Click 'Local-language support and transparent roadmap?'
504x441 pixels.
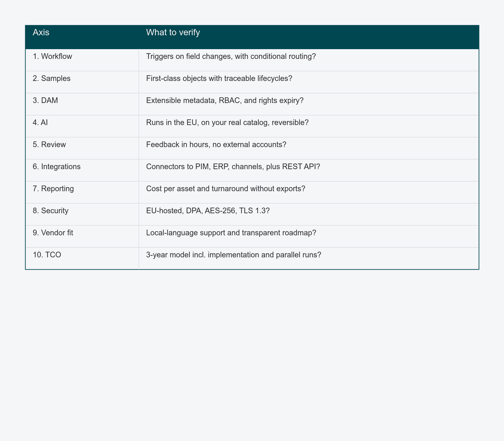pyautogui.click(x=231, y=233)
